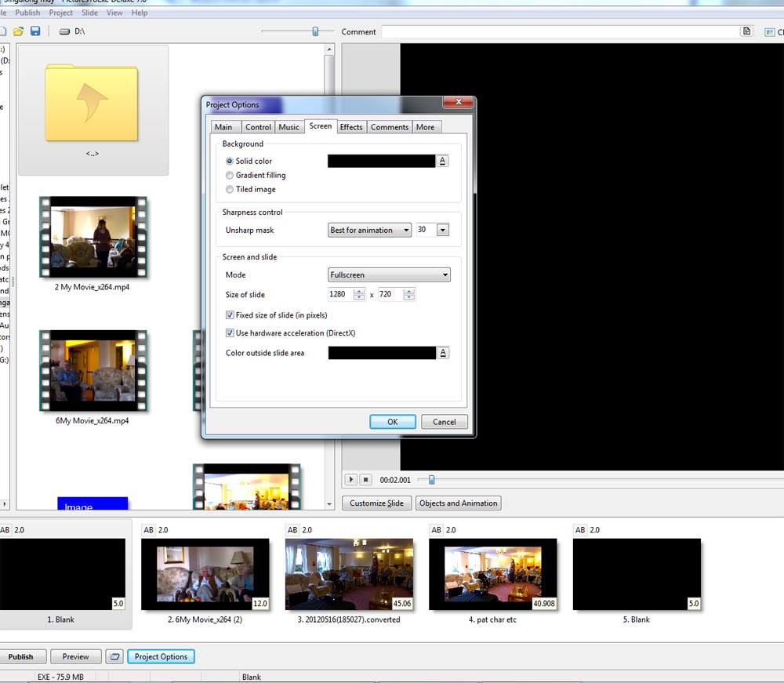Open the View menu

coord(114,13)
